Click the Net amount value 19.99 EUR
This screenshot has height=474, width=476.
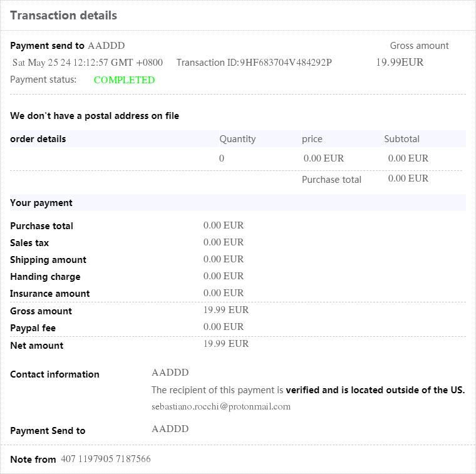(226, 344)
